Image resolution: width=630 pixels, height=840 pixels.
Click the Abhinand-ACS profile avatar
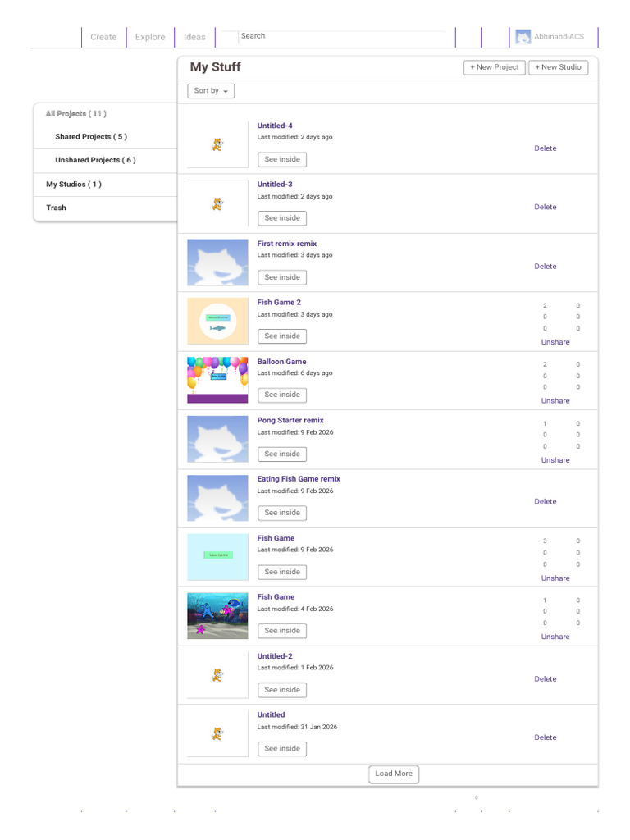(523, 37)
